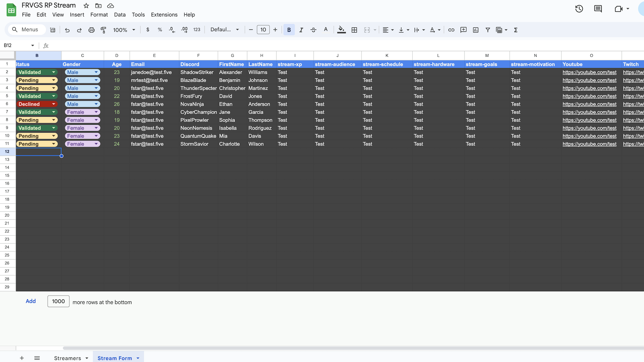Viewport: 644px width, 362px height.
Task: Open version history clock icon
Action: point(579,9)
